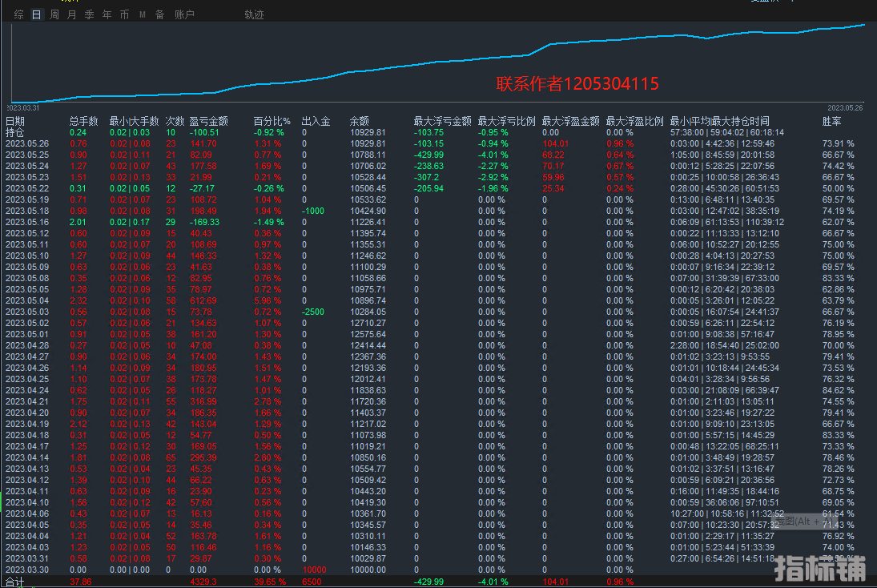Click the 2023.05.26 chart end date
Viewport: 877px width, 588px height.
pyautogui.click(x=845, y=107)
